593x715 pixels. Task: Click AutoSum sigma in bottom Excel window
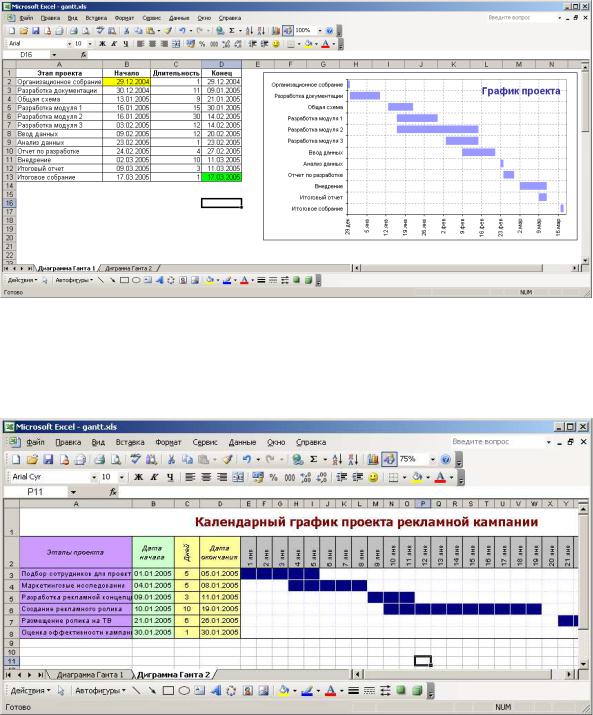314,459
